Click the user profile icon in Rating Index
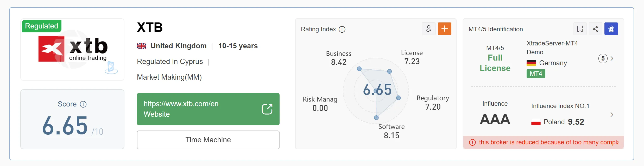 click(x=428, y=29)
